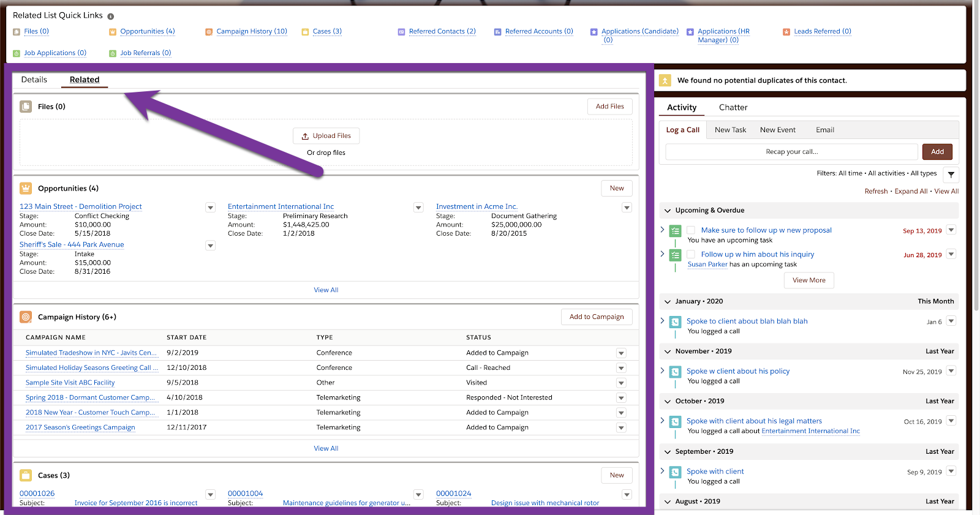The image size is (980, 515).
Task: Click the Opportunities quick link crown icon
Action: (113, 32)
